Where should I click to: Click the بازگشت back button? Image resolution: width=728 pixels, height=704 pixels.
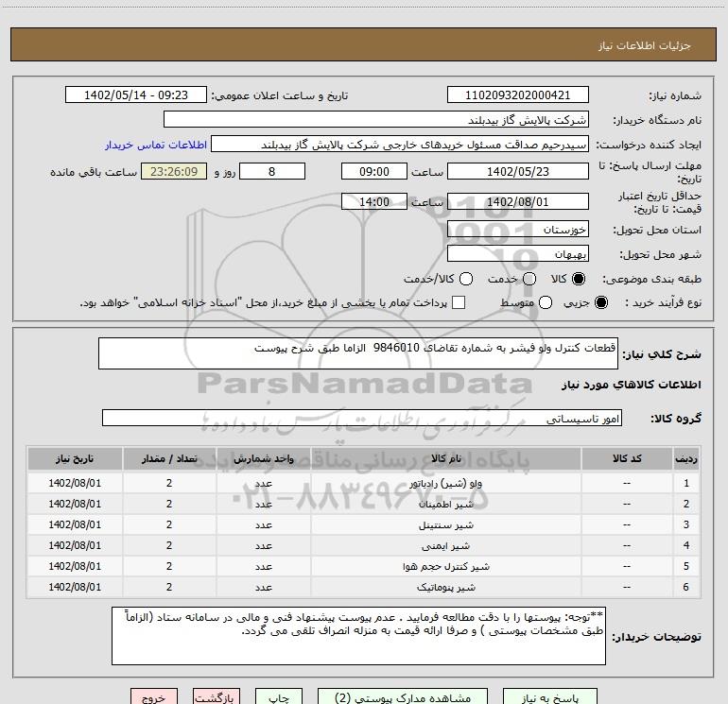click(217, 697)
